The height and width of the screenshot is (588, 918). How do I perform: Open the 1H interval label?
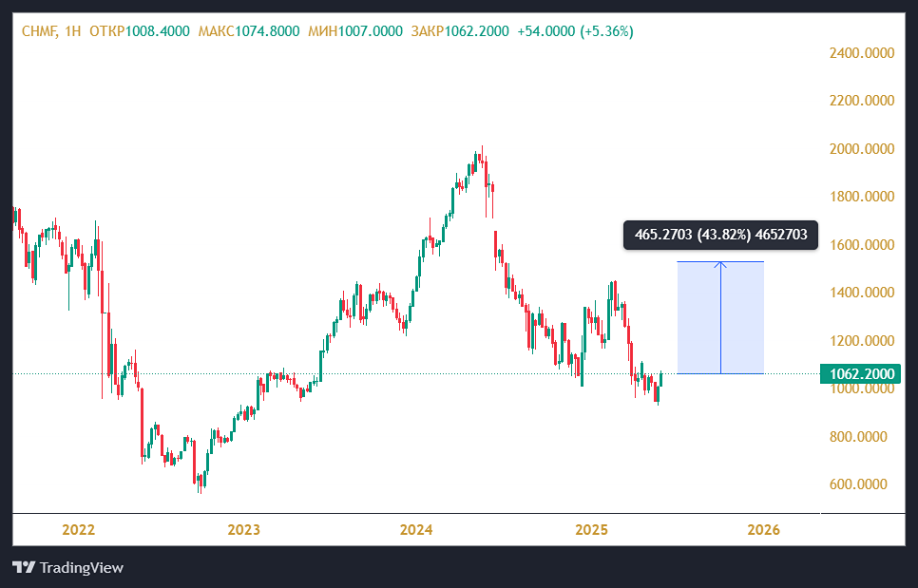pos(73,31)
